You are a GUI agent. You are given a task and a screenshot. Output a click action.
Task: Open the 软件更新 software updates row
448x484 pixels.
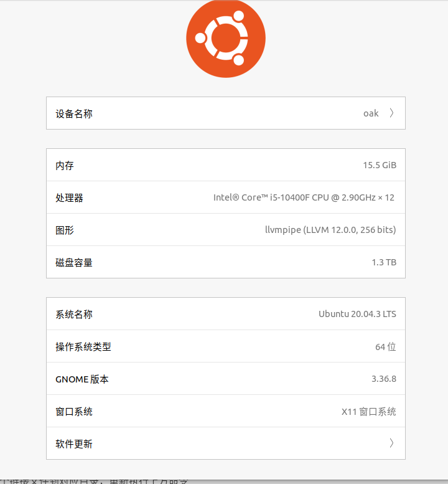226,444
